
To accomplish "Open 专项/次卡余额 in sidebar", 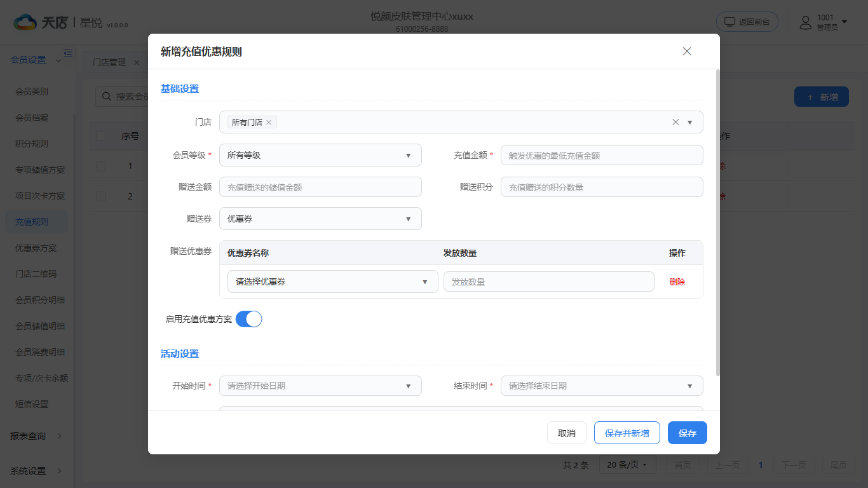I will [42, 378].
